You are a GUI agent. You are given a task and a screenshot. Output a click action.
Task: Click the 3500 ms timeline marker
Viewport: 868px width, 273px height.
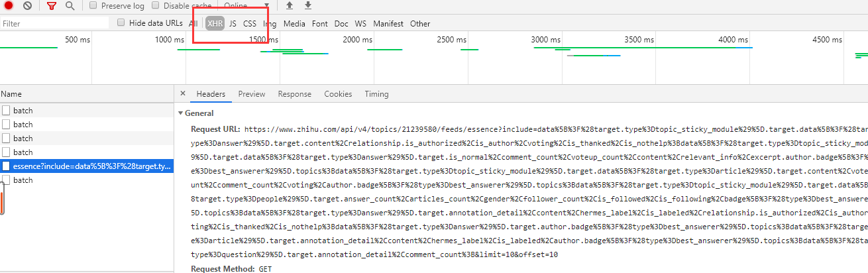coord(639,40)
